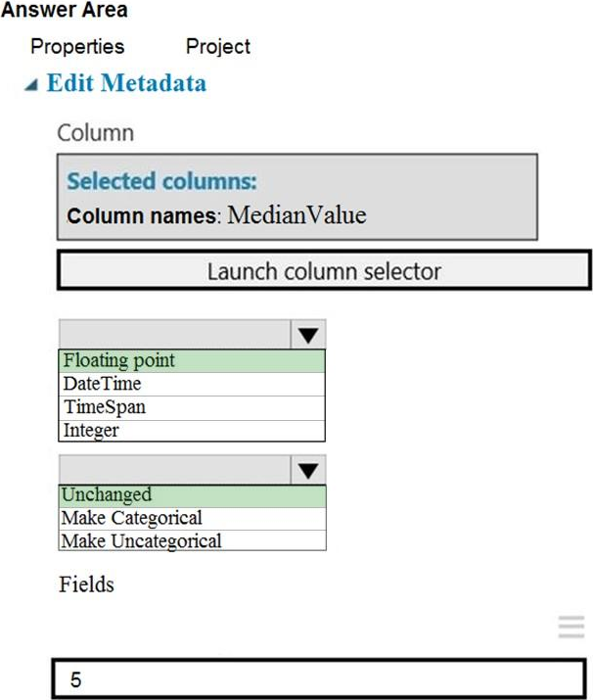The width and height of the screenshot is (593, 700).
Task: Switch to the Properties tab
Action: pyautogui.click(x=77, y=46)
